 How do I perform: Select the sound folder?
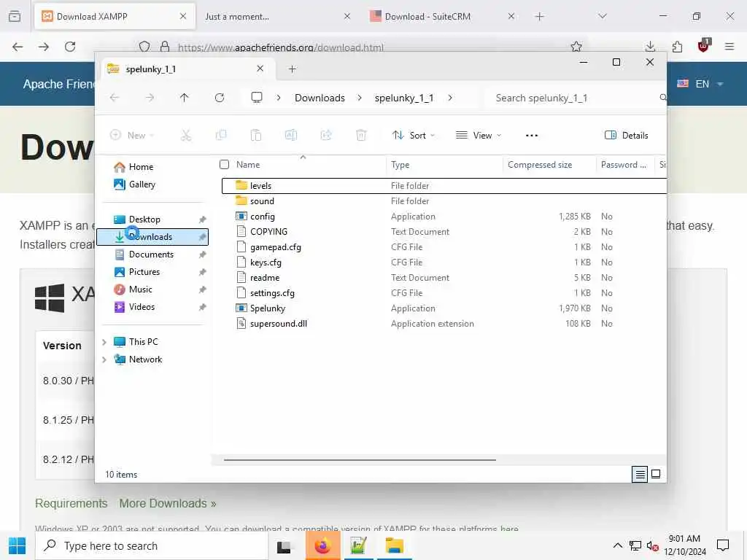pyautogui.click(x=262, y=201)
